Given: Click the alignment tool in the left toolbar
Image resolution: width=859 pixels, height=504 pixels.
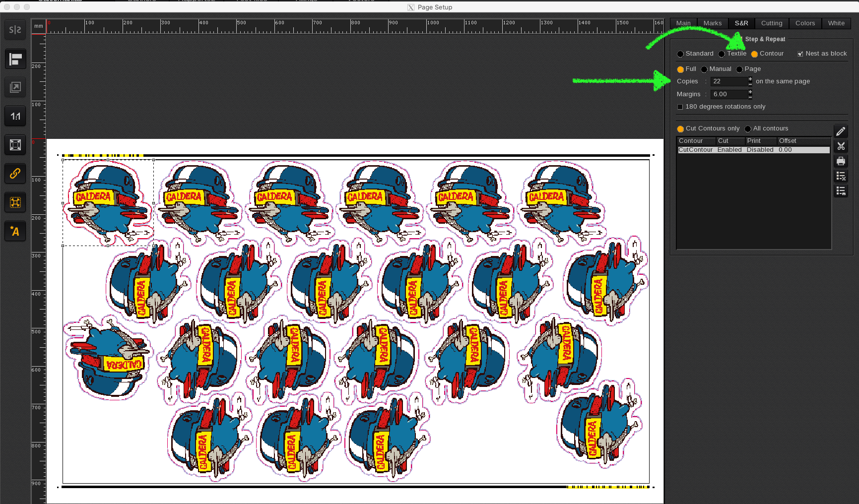Looking at the screenshot, I should tap(15, 59).
